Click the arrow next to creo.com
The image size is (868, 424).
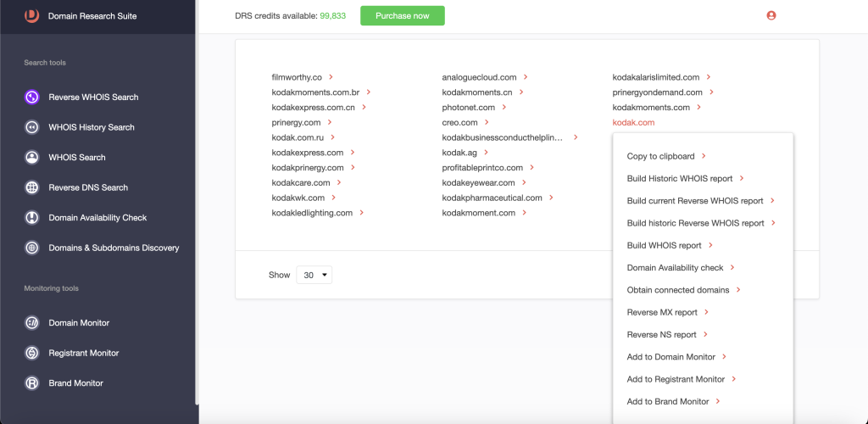click(x=486, y=122)
